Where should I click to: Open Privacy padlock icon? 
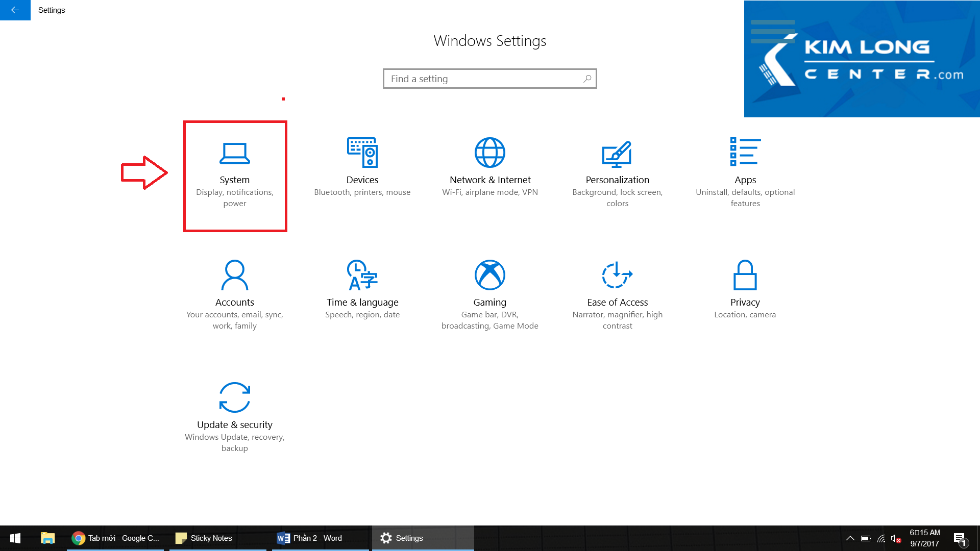[x=745, y=275]
